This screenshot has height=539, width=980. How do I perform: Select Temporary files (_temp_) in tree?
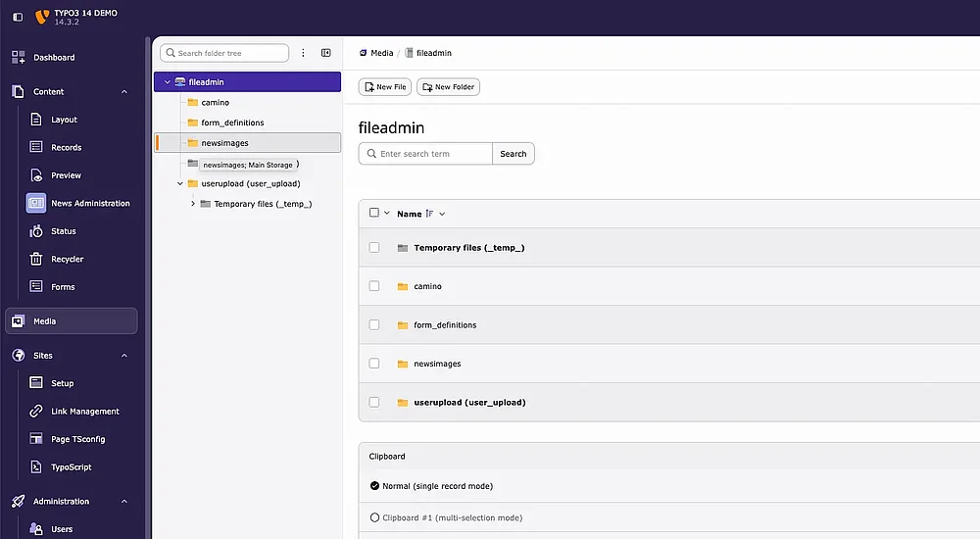(x=263, y=204)
